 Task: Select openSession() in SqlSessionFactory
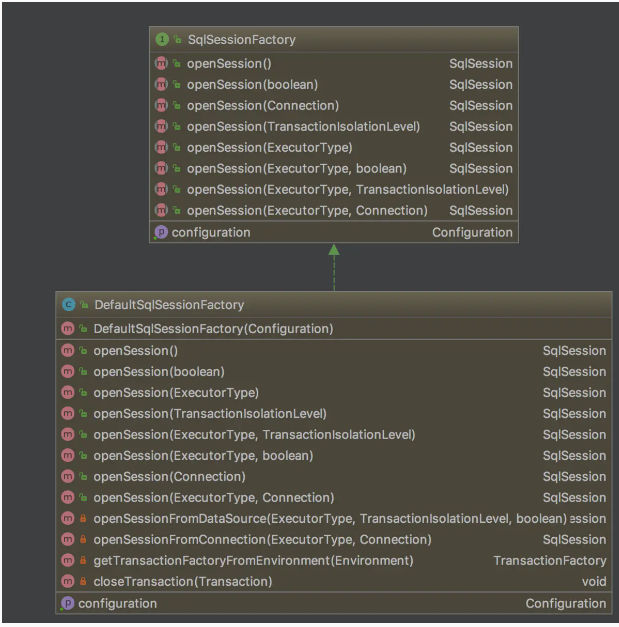coord(229,64)
